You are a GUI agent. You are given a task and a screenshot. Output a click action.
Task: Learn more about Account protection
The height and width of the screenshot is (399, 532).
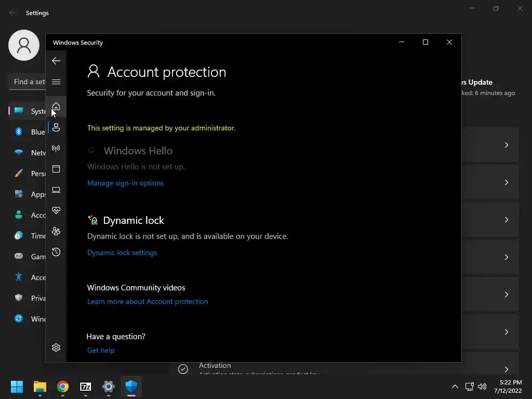click(x=147, y=301)
